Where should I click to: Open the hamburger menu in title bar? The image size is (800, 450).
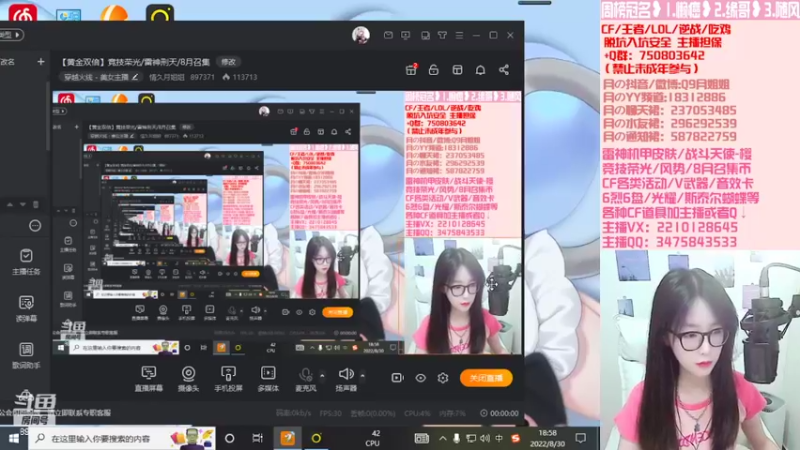(459, 35)
